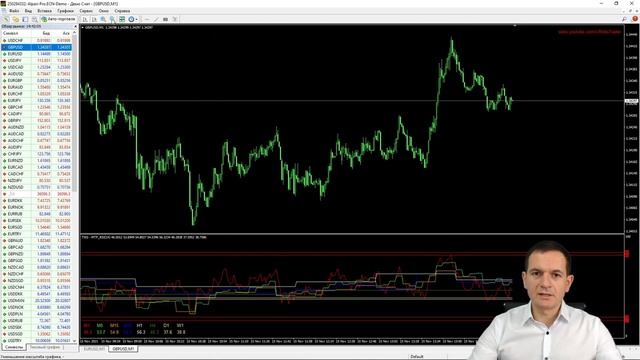Click the current price label on price scale

coord(631,101)
